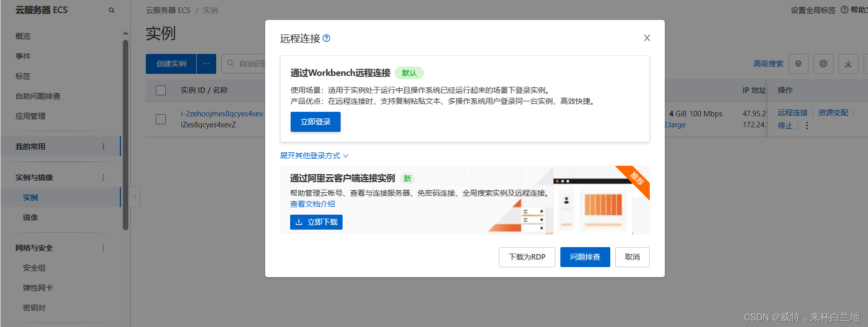Select 应用管理 in the sidebar
Screen dimensions: 868x327
(x=30, y=116)
